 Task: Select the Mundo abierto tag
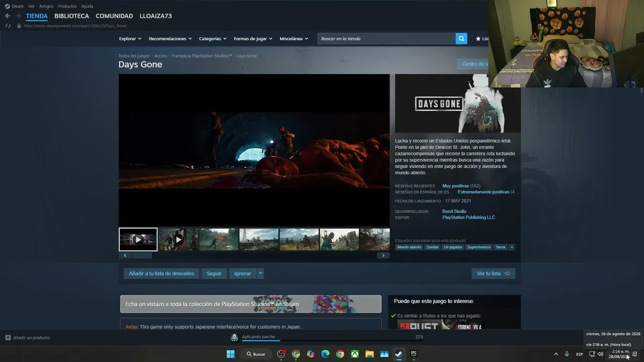(409, 247)
